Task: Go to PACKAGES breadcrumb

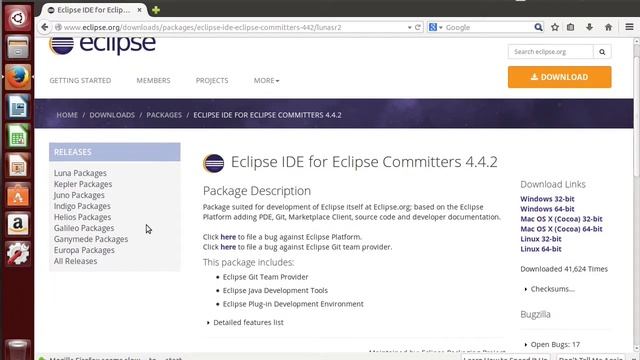Action: [164, 115]
